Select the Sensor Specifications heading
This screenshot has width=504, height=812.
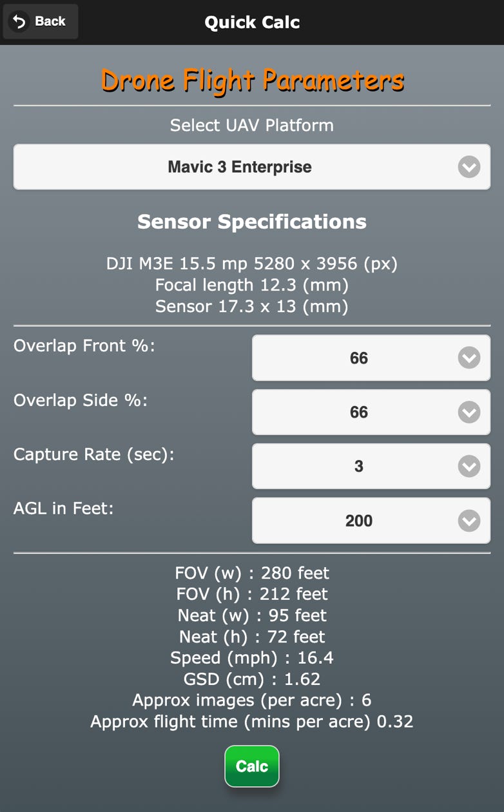tap(252, 222)
